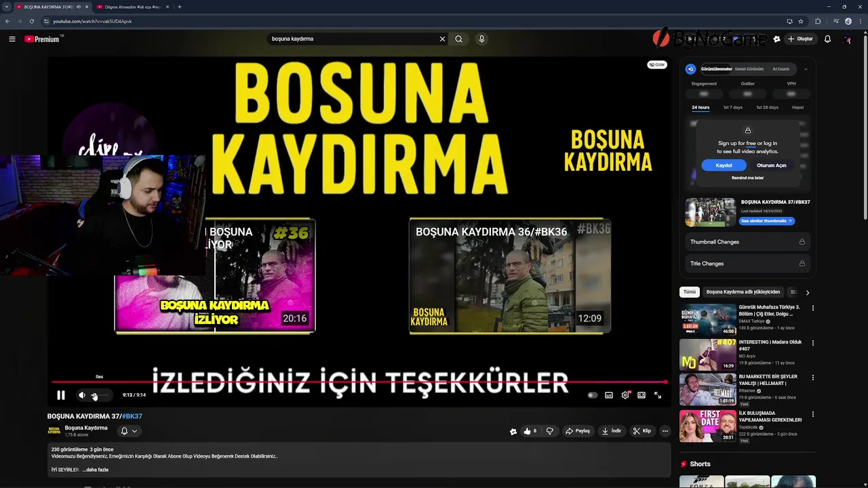
Task: Dislike the video with thumbs down
Action: (550, 431)
